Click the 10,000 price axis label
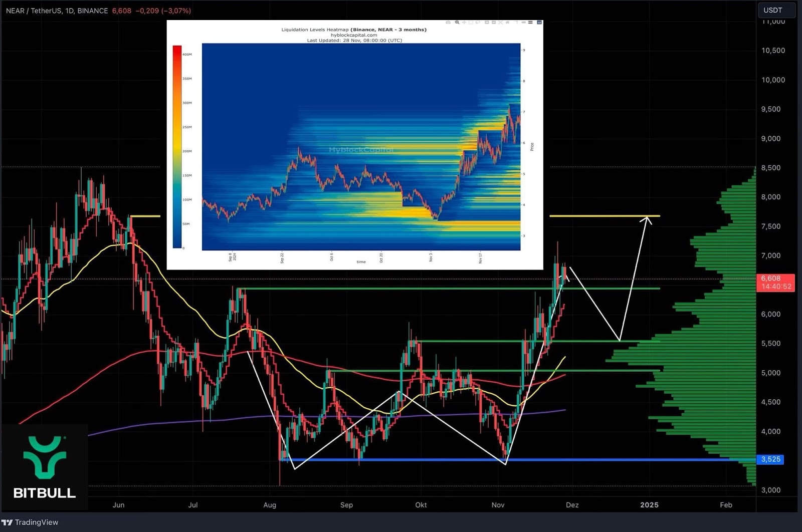 coord(773,80)
